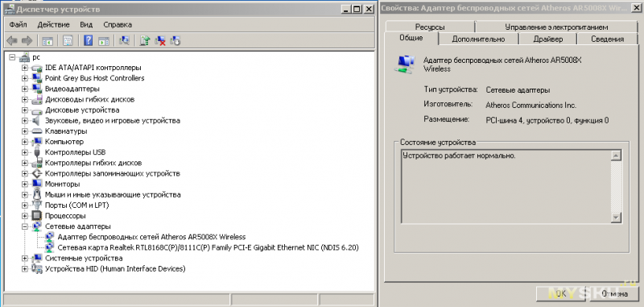
Task: Open the Действие menu
Action: pyautogui.click(x=53, y=25)
